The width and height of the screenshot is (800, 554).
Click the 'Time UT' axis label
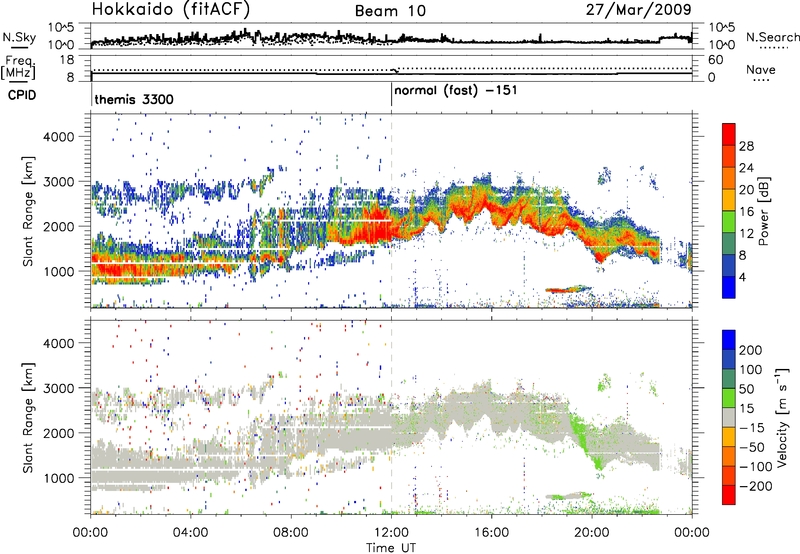391,548
